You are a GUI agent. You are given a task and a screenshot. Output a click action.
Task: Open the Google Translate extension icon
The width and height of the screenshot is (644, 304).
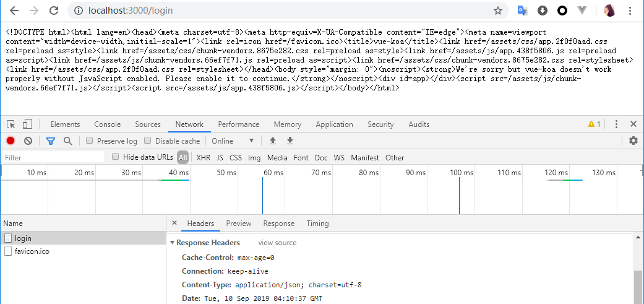(522, 11)
